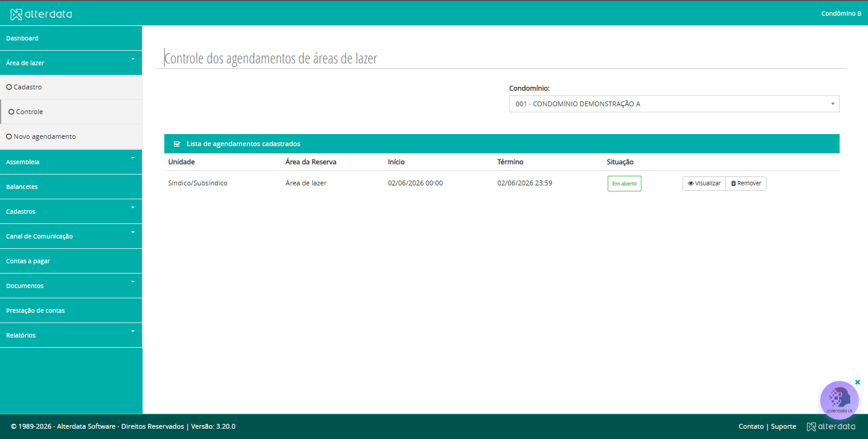Remove the Área de lazer booking
868x439 pixels.
click(746, 184)
